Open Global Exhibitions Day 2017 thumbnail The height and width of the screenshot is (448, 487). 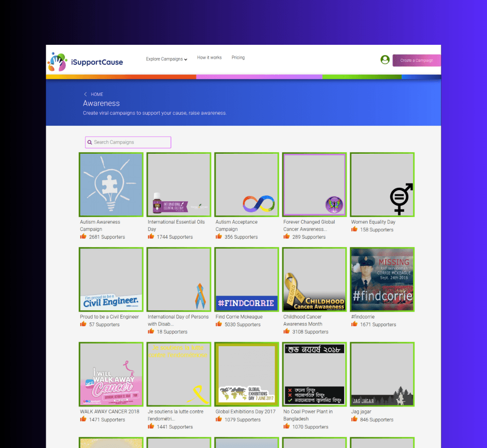[246, 374]
